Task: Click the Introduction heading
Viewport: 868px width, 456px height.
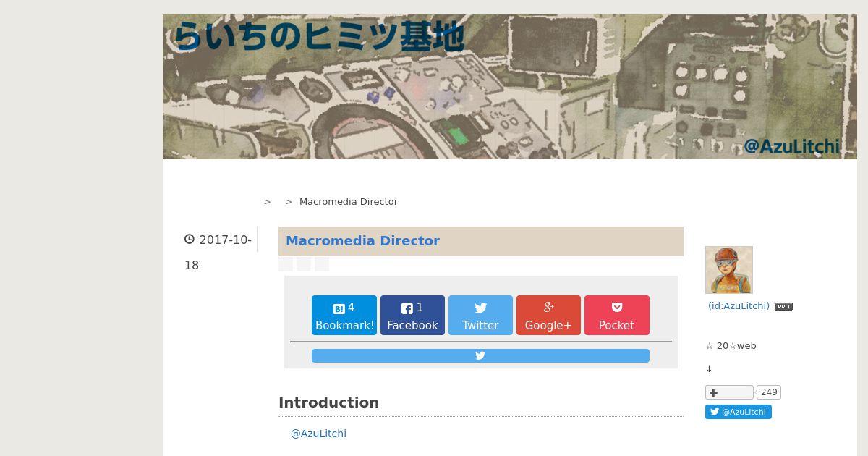Action: tap(328, 402)
